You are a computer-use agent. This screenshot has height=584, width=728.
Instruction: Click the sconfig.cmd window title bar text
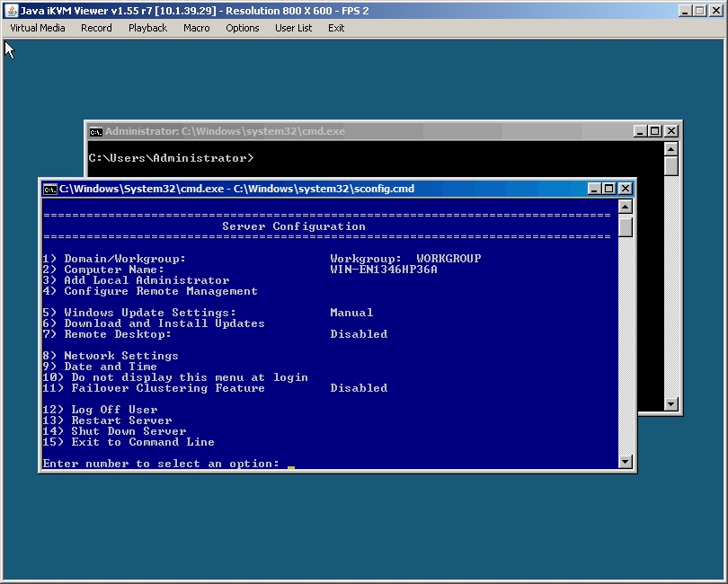click(x=236, y=189)
